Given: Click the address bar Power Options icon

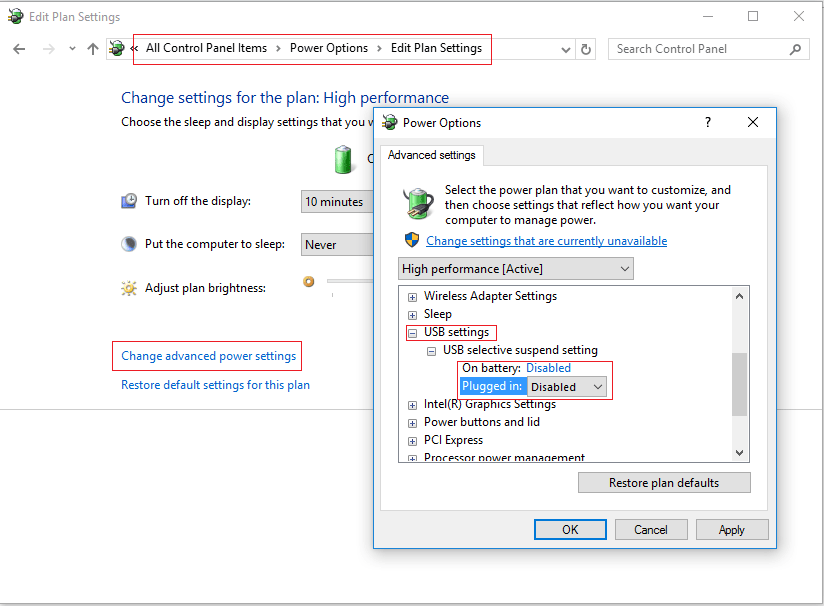Looking at the screenshot, I should 117,48.
